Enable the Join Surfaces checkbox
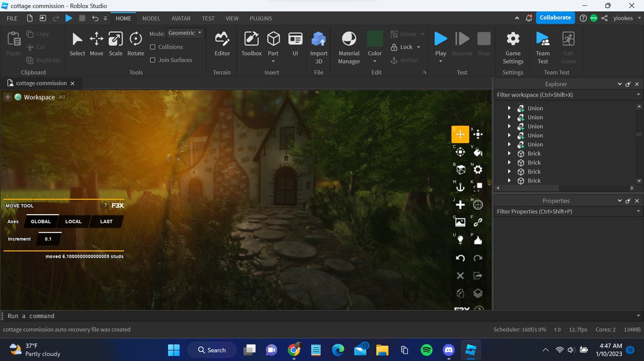Image resolution: width=644 pixels, height=361 pixels. click(153, 60)
